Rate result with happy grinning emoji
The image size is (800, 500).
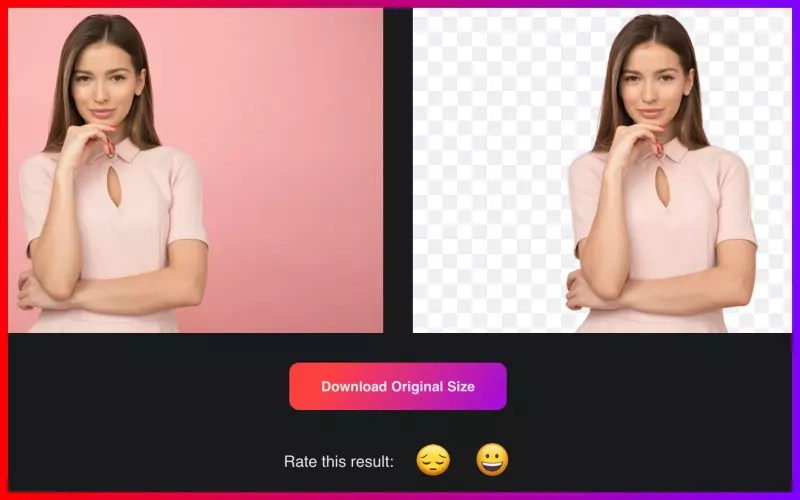[x=492, y=460]
